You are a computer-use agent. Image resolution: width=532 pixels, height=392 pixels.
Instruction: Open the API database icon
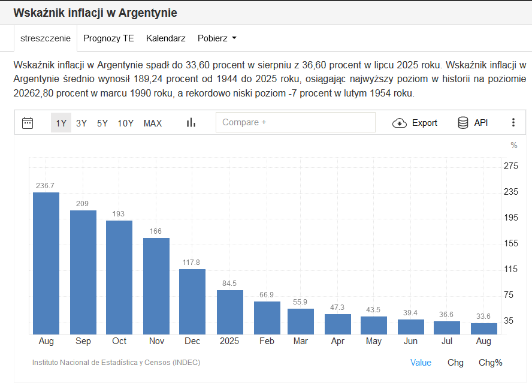(x=463, y=123)
